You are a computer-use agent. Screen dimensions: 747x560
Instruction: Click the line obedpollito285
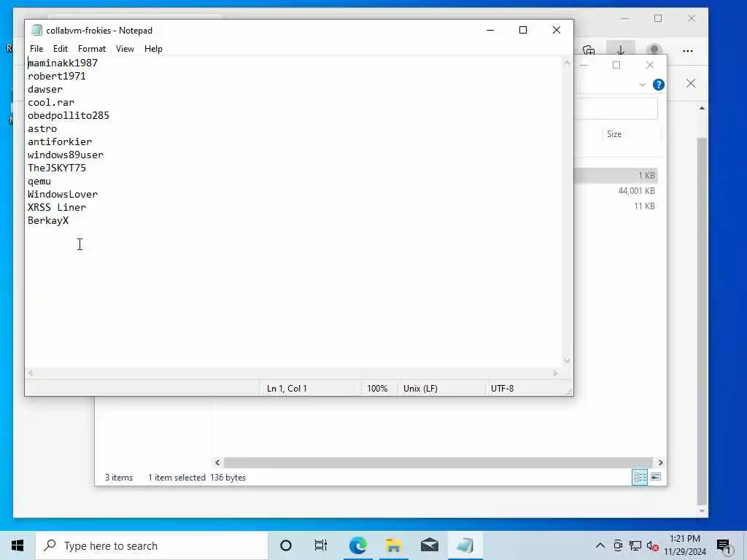(x=69, y=116)
